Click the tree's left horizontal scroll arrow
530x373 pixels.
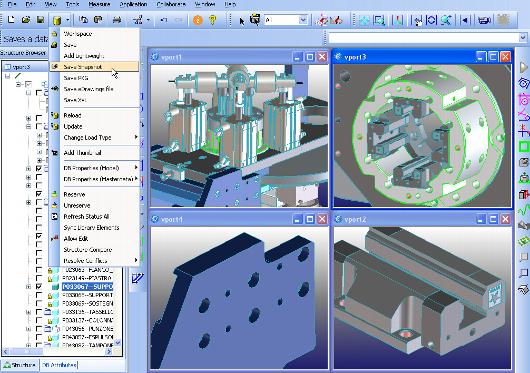point(6,352)
